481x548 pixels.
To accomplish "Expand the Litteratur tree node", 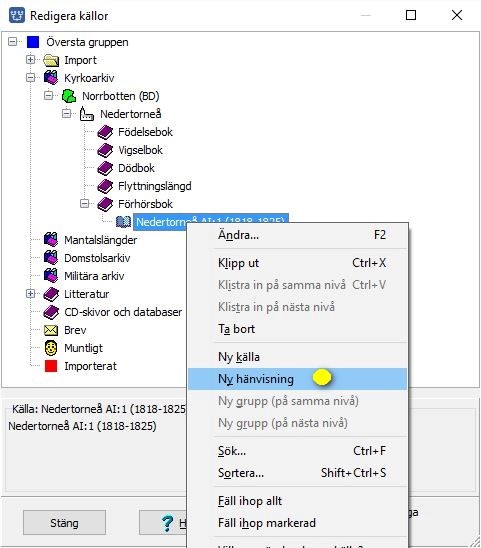I will coord(30,294).
